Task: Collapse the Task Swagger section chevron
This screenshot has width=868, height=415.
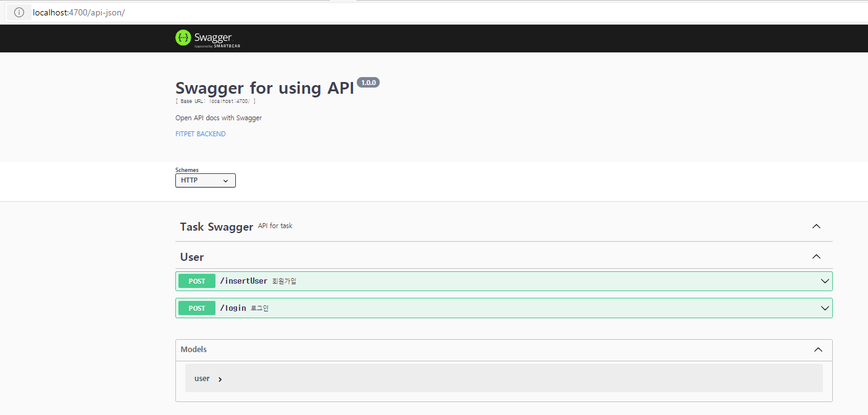Action: (816, 226)
